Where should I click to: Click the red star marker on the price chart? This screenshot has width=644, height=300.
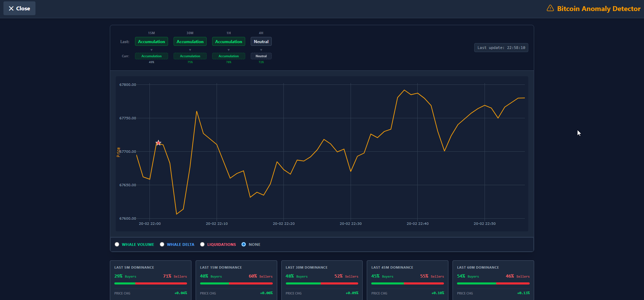[x=158, y=143]
